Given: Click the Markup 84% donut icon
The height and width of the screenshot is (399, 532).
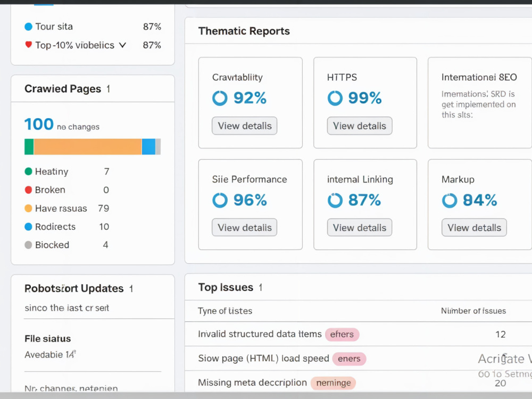Looking at the screenshot, I should (x=450, y=200).
